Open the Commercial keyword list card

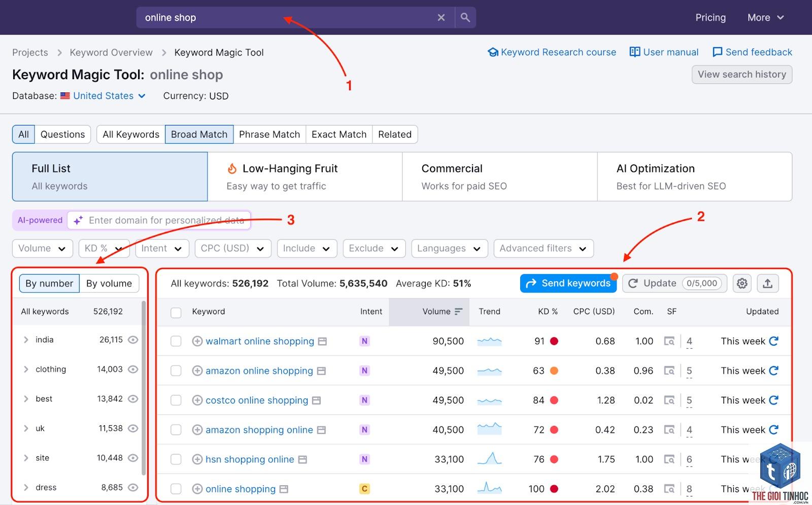coord(500,177)
